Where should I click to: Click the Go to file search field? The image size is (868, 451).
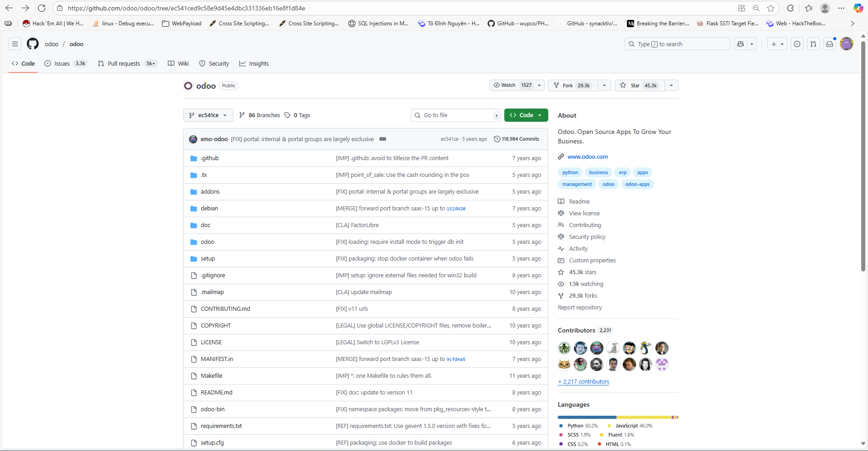(456, 115)
